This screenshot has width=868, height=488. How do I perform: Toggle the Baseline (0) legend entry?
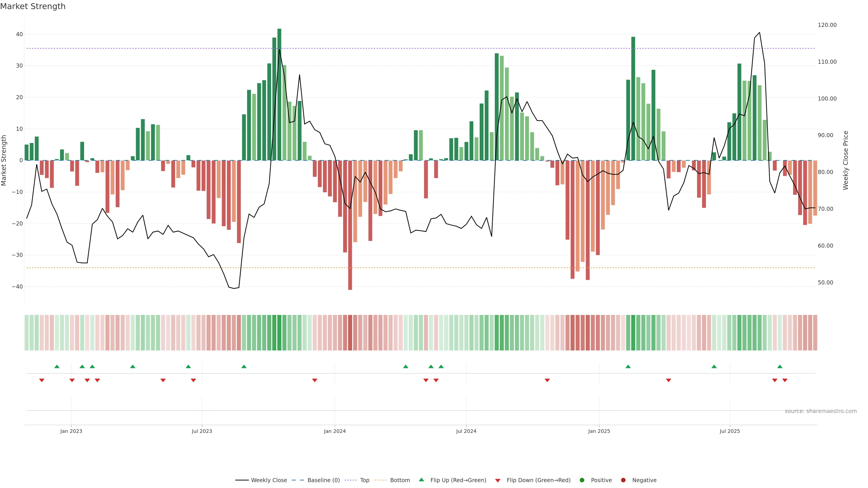point(323,480)
